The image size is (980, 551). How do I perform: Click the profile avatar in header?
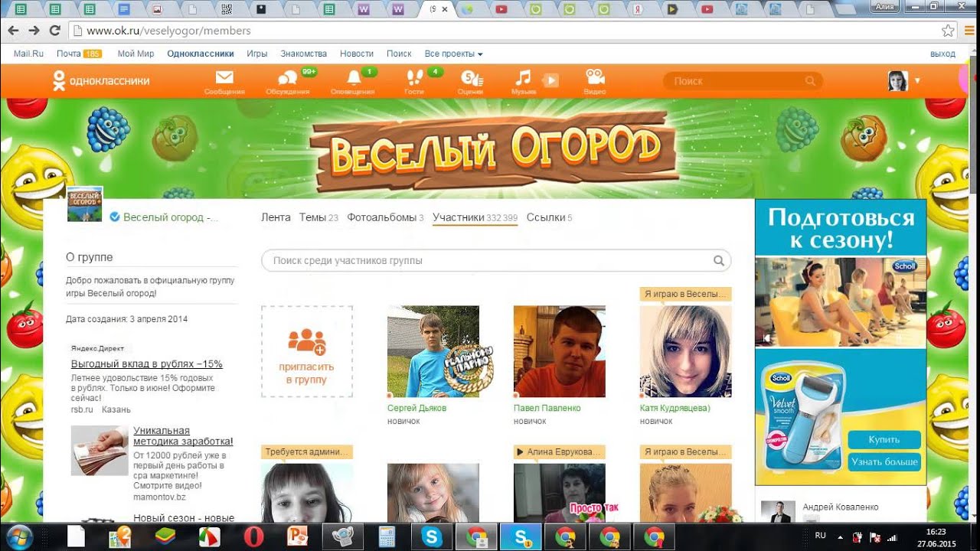tap(897, 80)
